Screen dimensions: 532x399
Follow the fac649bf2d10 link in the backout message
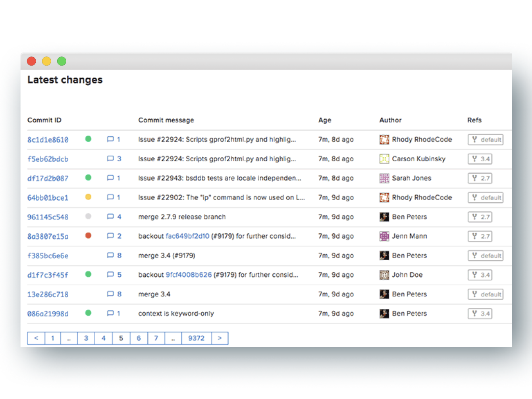(188, 236)
